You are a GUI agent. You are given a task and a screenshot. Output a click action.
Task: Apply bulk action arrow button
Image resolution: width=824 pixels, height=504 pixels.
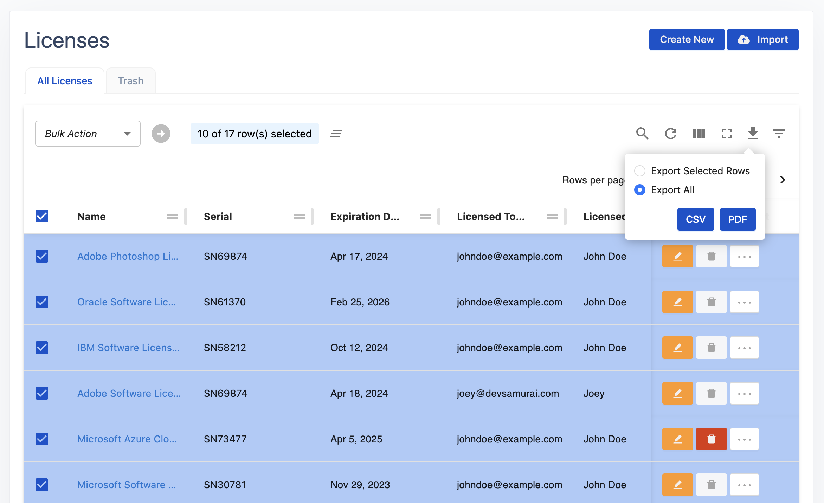click(161, 134)
